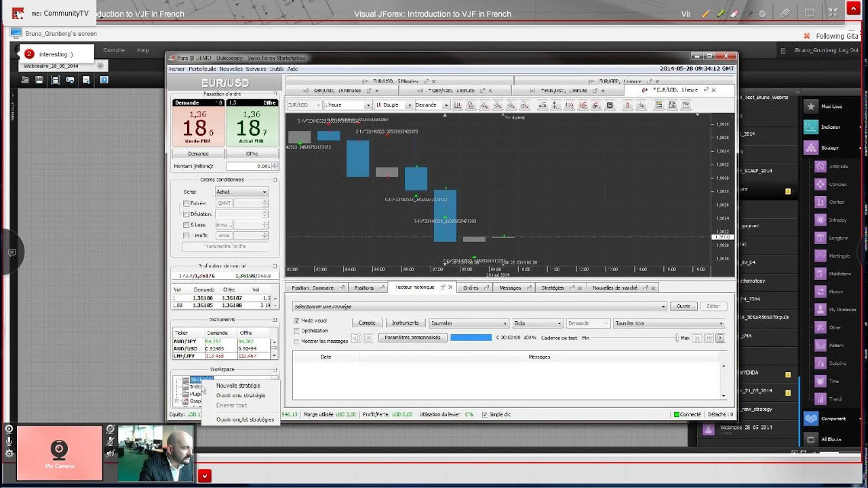Viewport: 868px width, 488px height.
Task: Open the EUR/USD instrument dropdown on chart
Action: coord(304,105)
